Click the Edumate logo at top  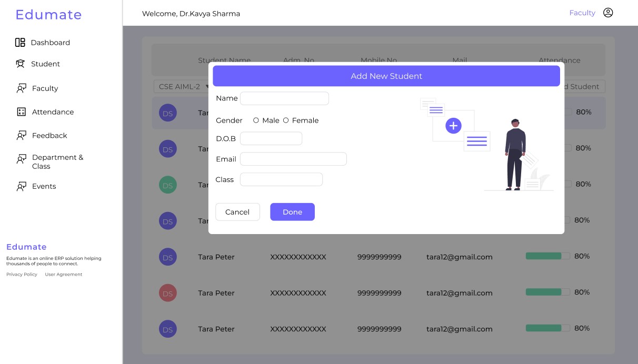(x=48, y=15)
